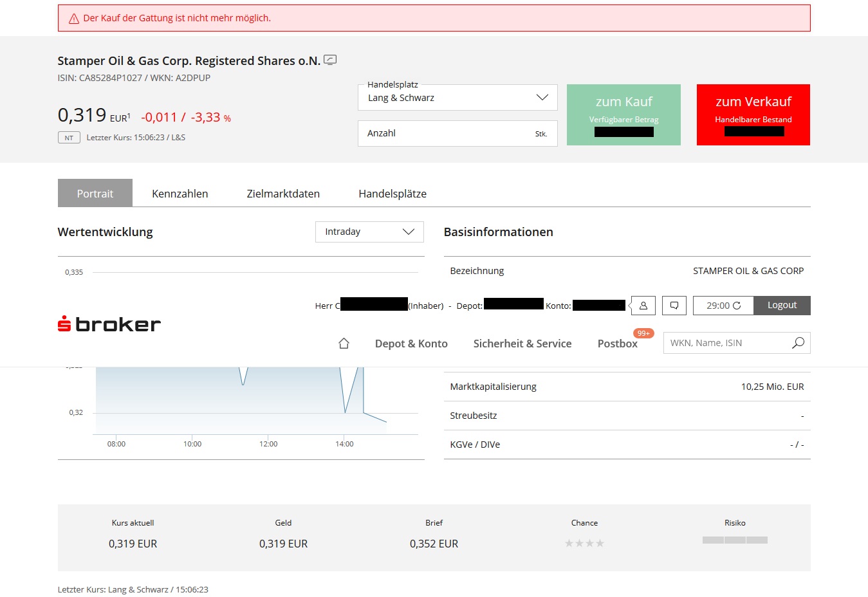This screenshot has height=597, width=868.
Task: Click the Logout button
Action: 782,305
